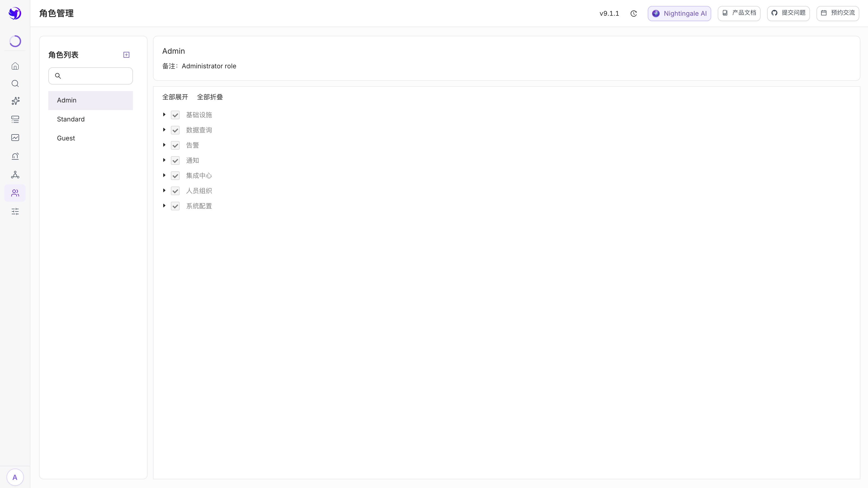This screenshot has height=488, width=868.
Task: Click 全部折叠 to collapse all
Action: point(210,97)
